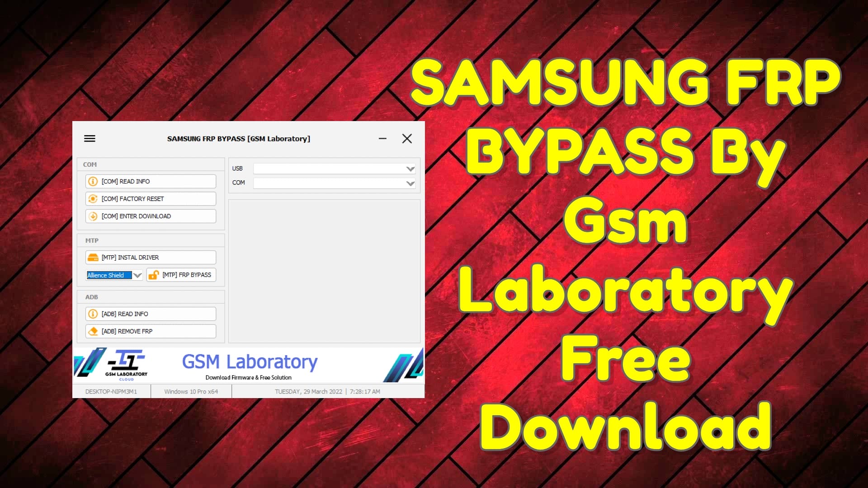Image resolution: width=868 pixels, height=488 pixels.
Task: Expand the COM dropdown selector
Action: pyautogui.click(x=410, y=183)
